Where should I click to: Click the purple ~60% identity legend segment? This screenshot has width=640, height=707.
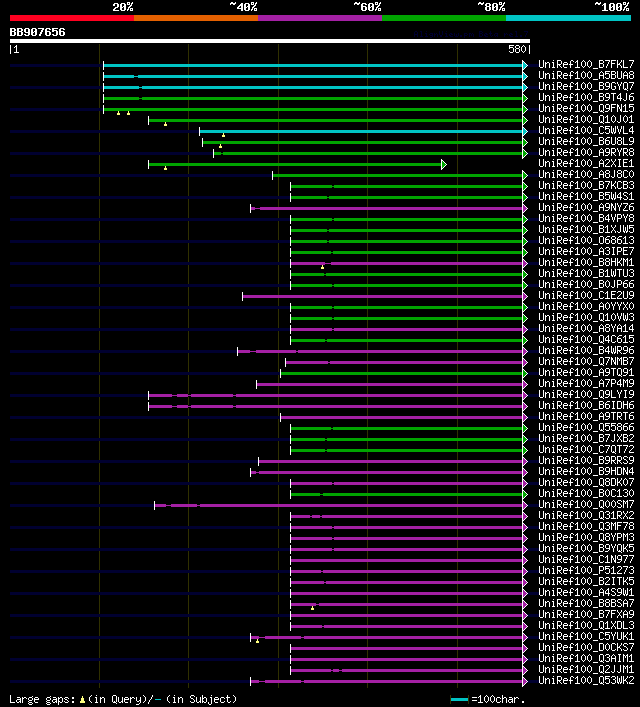pos(320,18)
